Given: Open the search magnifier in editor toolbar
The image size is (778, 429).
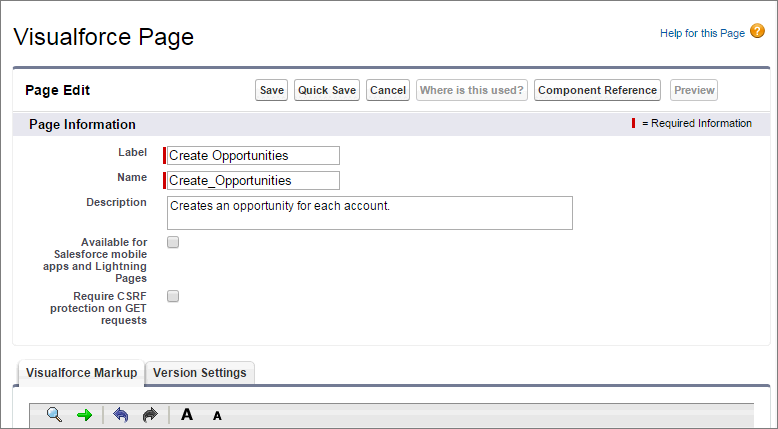Looking at the screenshot, I should [54, 414].
